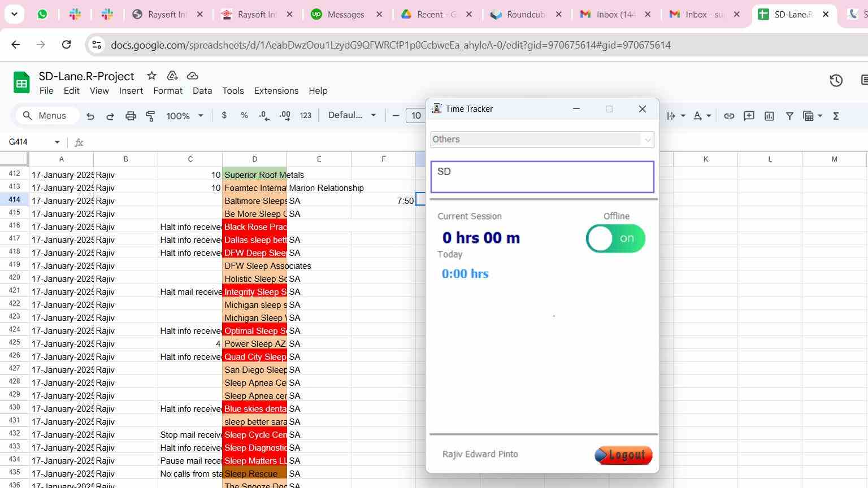This screenshot has height=488, width=868.
Task: Click the insert link icon
Action: [729, 116]
